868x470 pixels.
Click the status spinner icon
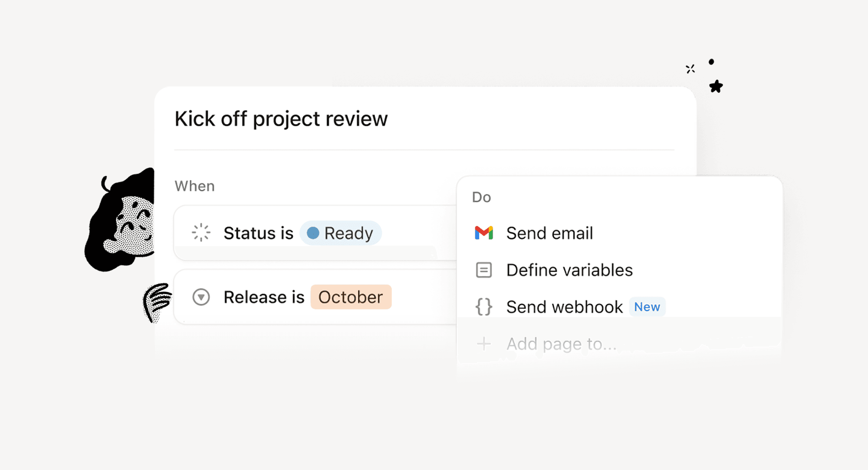point(201,233)
